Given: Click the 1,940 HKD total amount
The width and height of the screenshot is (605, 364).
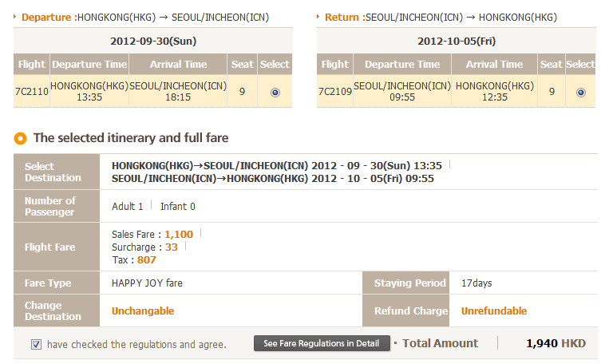Looking at the screenshot, I should (556, 343).
